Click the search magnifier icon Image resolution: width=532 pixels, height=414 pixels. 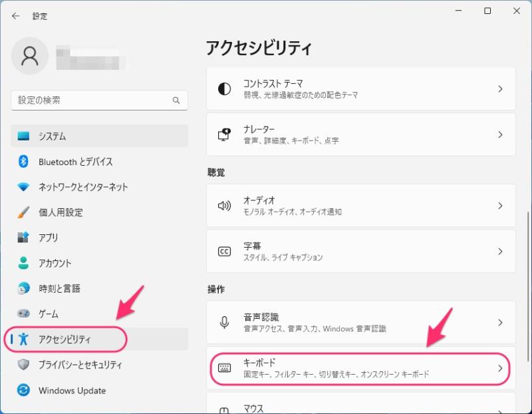[x=176, y=101]
